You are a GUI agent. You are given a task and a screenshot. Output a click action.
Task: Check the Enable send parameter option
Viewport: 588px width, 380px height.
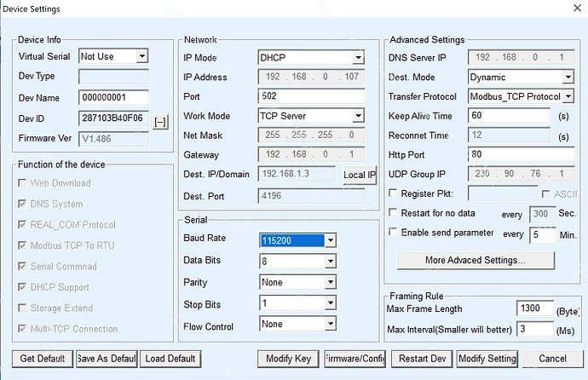[x=393, y=233]
